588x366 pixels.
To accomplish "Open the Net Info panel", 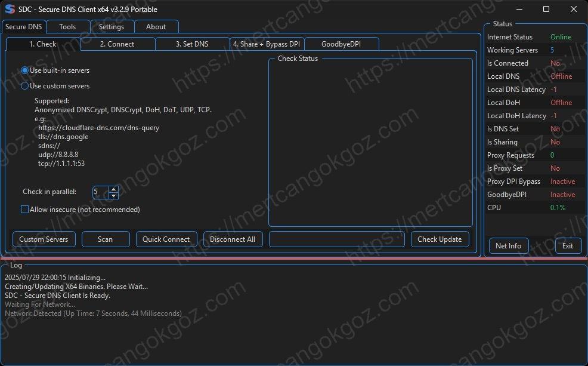I will tap(508, 245).
